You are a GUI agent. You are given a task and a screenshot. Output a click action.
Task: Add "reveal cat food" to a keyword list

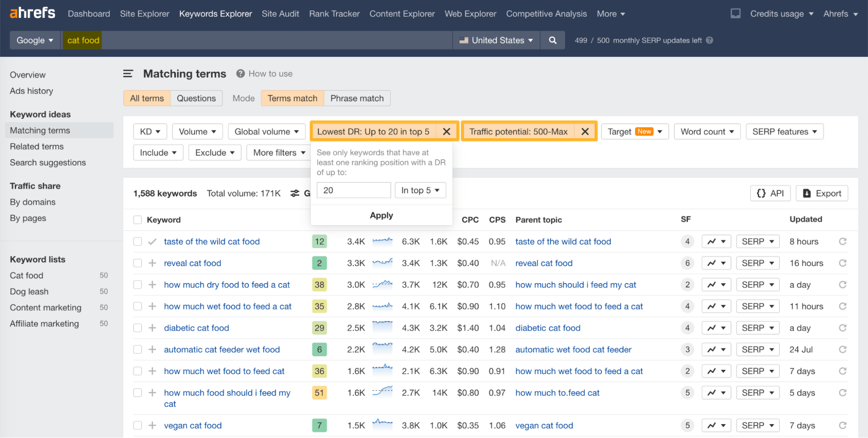pyautogui.click(x=152, y=263)
